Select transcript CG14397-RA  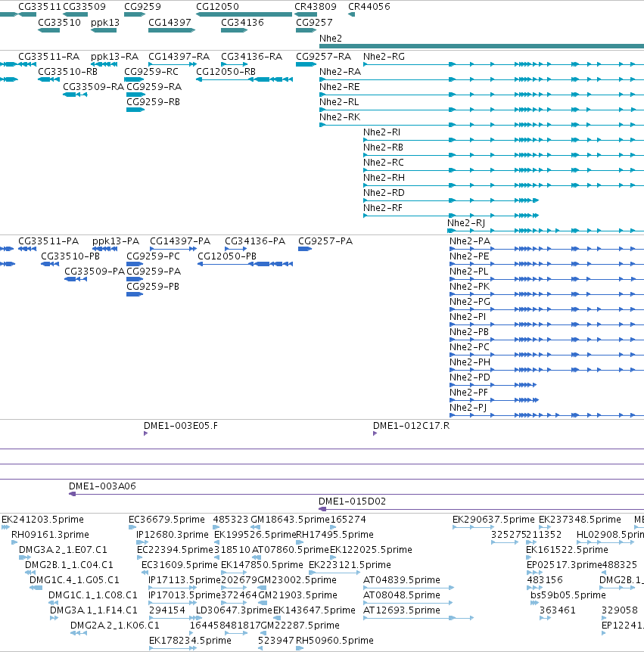click(x=179, y=57)
